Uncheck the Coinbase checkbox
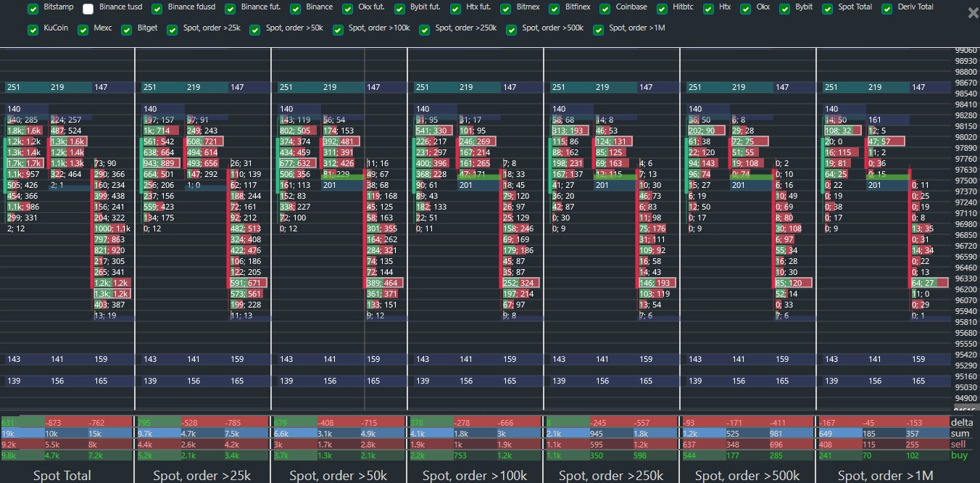 (x=605, y=9)
